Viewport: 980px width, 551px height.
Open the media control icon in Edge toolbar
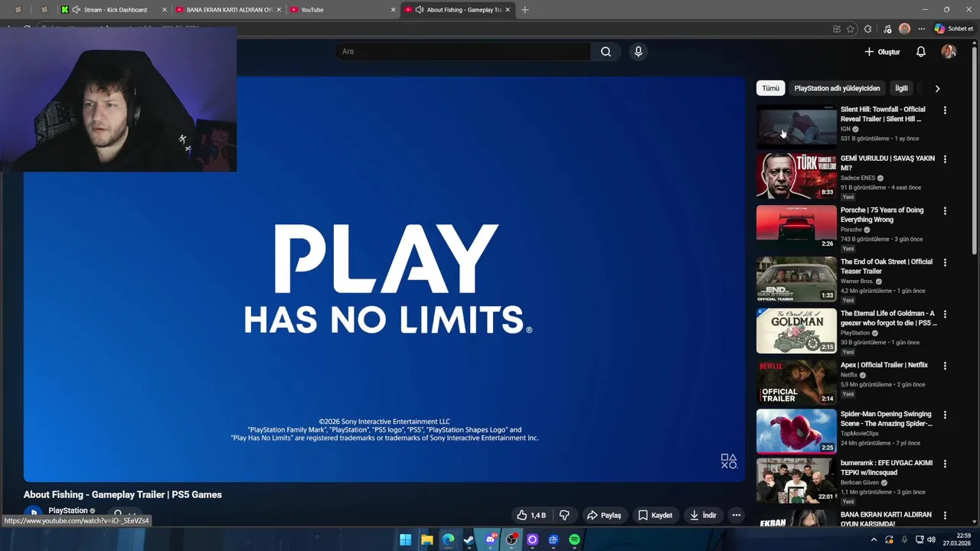(887, 29)
